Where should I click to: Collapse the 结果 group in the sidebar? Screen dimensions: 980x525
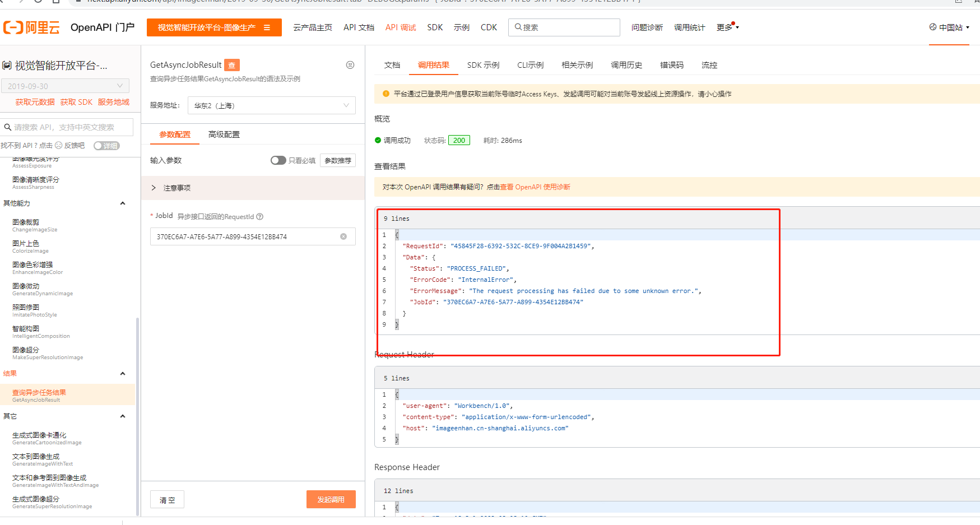click(123, 374)
